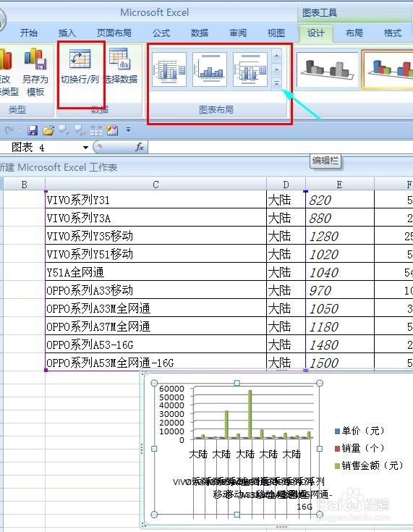The width and height of the screenshot is (413, 532).
Task: Switch to 格式 (Format) chart tools tab
Action: pyautogui.click(x=392, y=33)
